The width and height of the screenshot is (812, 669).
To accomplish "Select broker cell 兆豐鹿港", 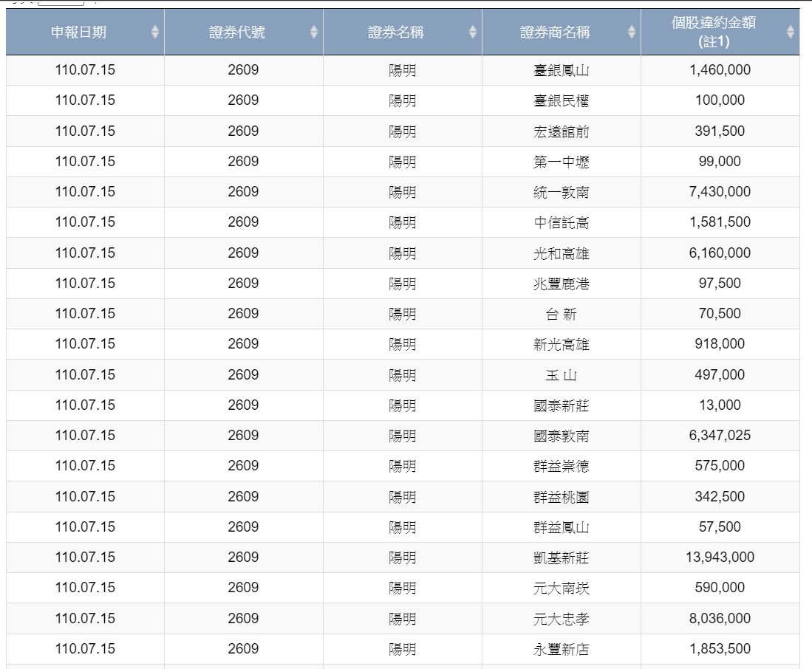I will [x=562, y=284].
